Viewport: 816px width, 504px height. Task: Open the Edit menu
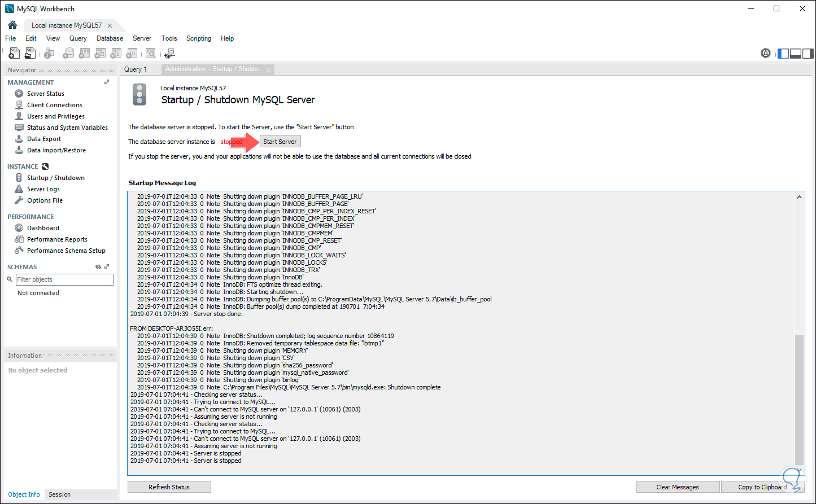pos(31,38)
